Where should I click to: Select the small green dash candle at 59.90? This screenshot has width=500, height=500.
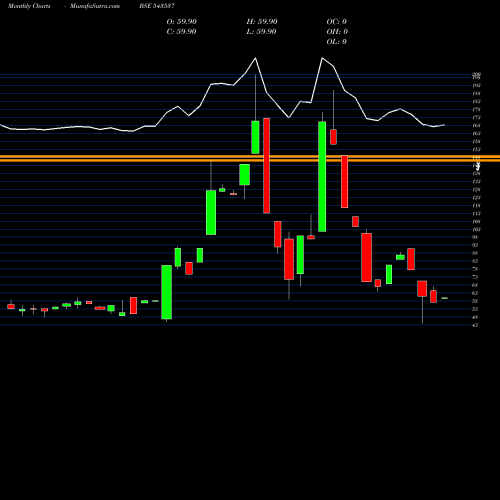(x=445, y=298)
